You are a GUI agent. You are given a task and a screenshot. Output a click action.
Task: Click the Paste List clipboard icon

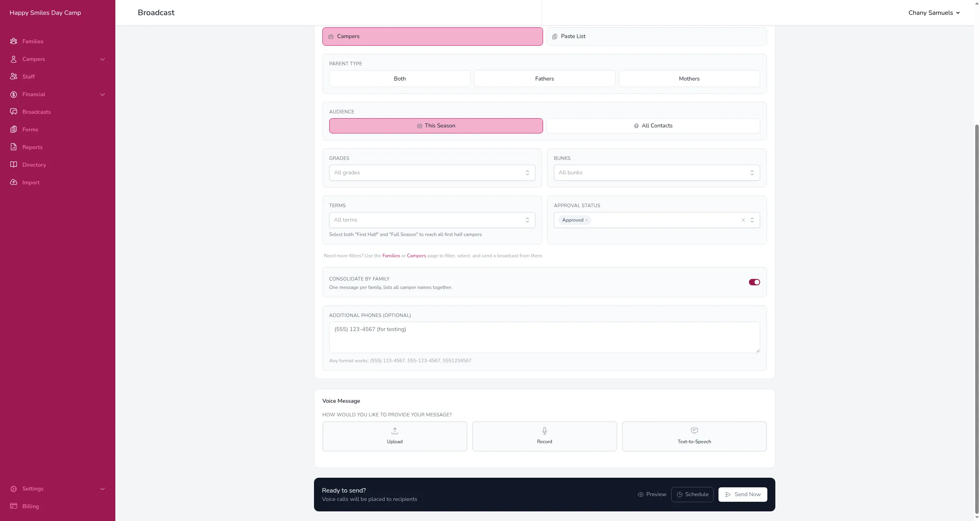tap(555, 36)
